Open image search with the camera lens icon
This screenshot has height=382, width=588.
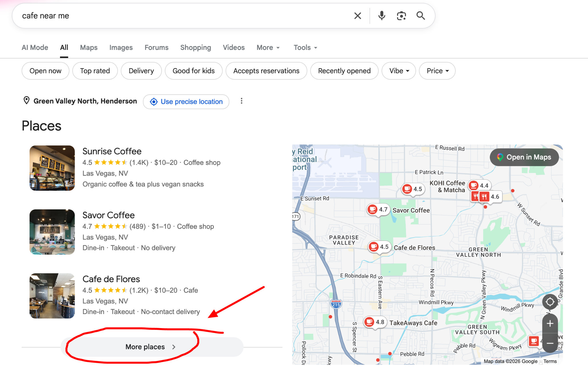(401, 16)
